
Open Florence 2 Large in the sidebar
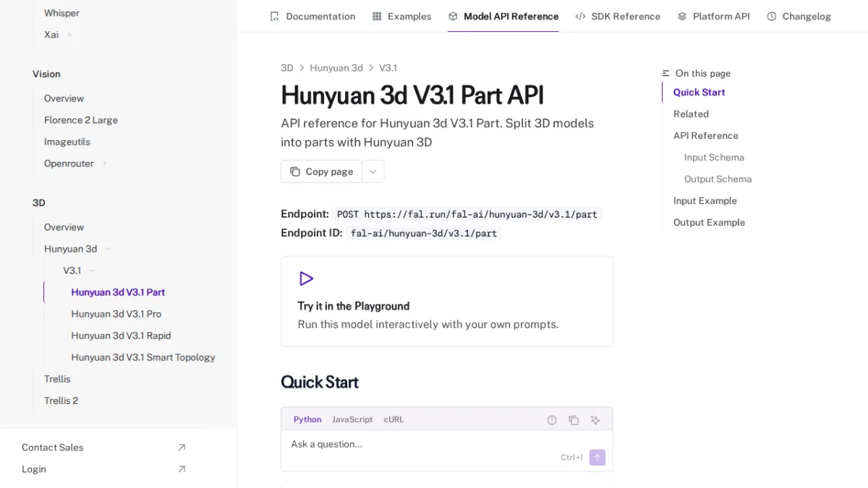[x=81, y=120]
